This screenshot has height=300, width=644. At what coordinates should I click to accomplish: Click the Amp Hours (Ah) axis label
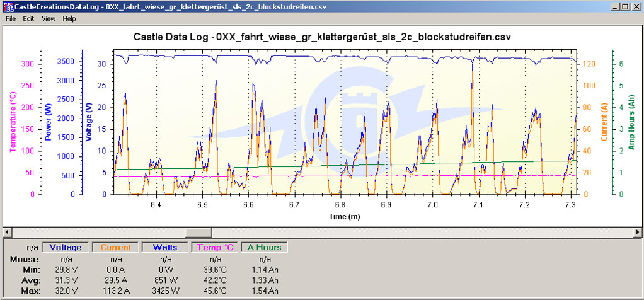[x=631, y=122]
